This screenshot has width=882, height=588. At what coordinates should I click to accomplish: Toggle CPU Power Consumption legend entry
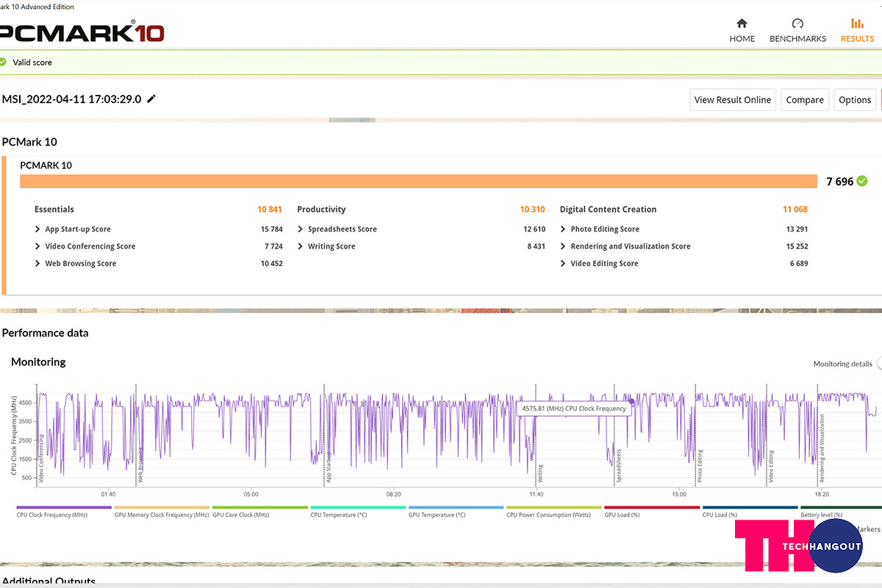[x=553, y=512]
